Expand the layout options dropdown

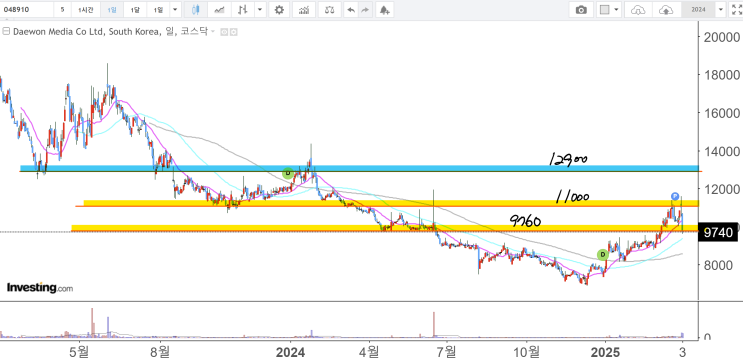[616, 9]
